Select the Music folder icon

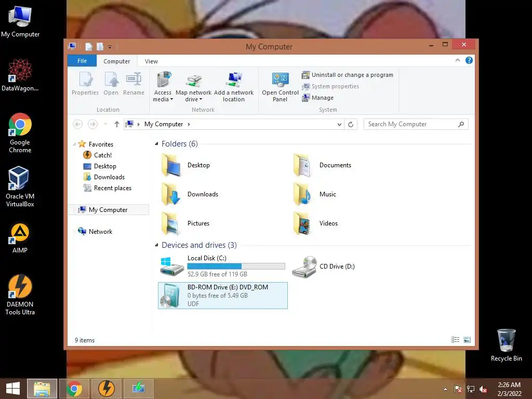click(x=302, y=194)
